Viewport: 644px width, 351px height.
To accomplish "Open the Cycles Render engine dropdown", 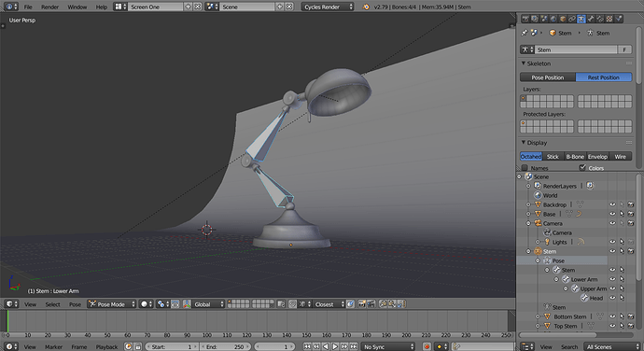I will coord(328,7).
